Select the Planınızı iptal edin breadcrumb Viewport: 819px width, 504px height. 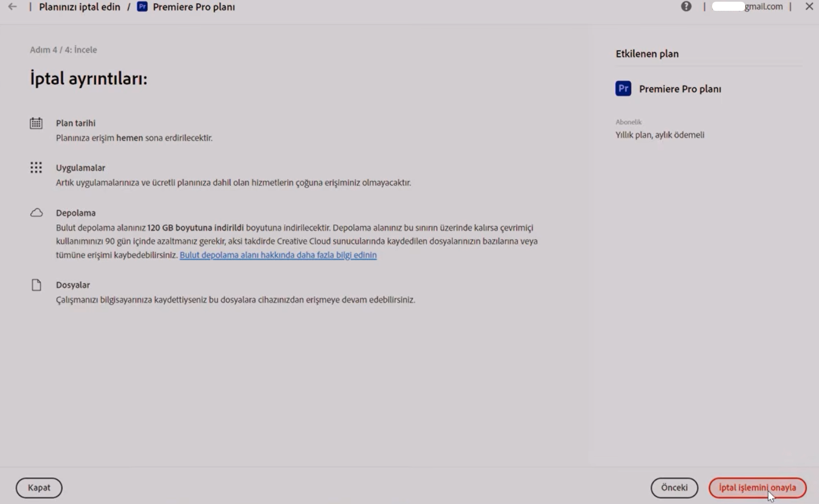click(x=80, y=7)
